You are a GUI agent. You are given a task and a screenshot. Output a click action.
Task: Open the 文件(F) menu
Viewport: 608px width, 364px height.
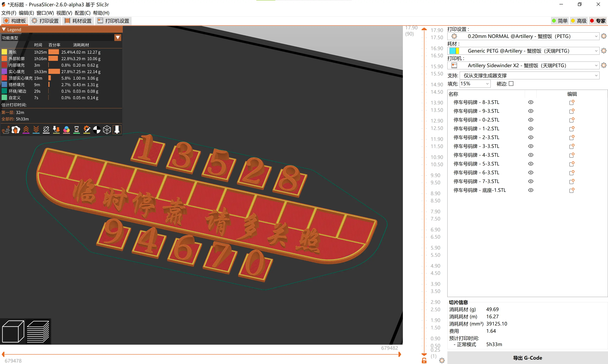click(9, 13)
